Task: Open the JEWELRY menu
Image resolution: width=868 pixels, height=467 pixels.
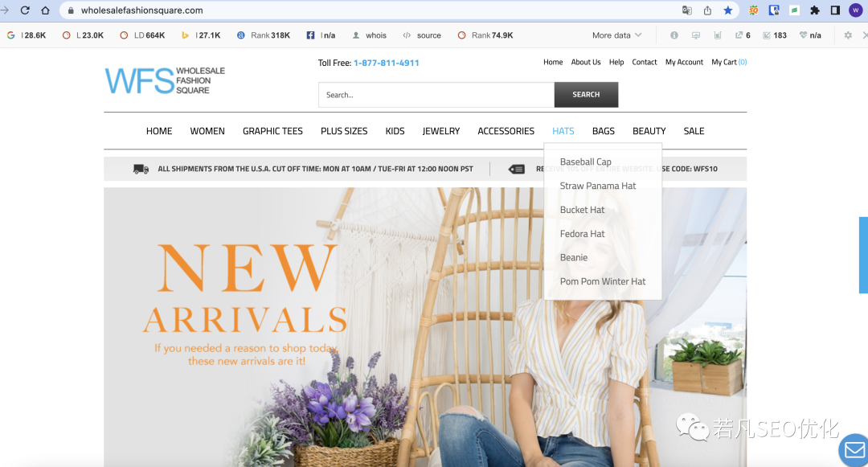Action: click(441, 131)
